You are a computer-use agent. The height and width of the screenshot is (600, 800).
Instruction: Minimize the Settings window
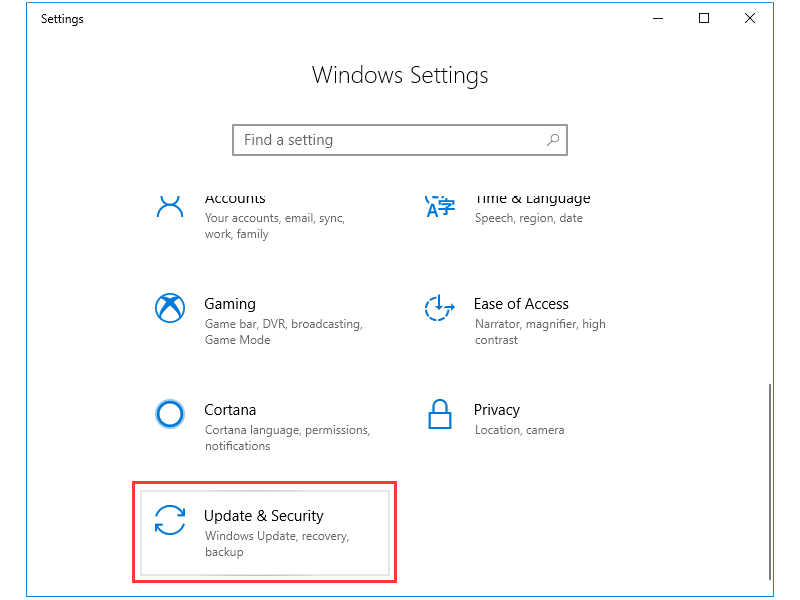pyautogui.click(x=657, y=18)
